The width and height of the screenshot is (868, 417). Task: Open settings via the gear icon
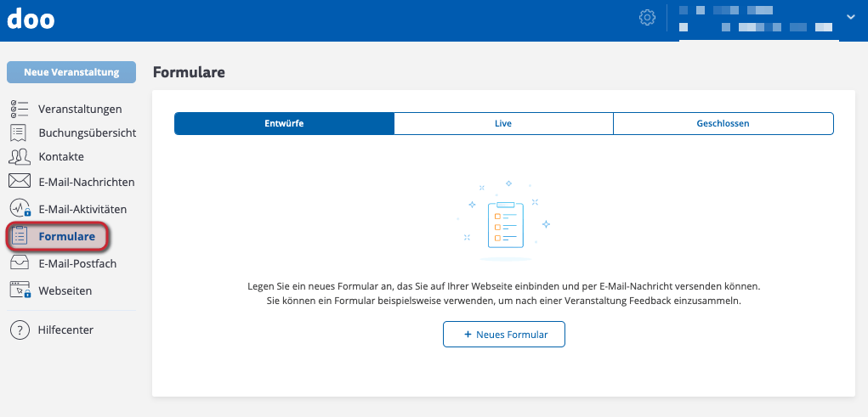(x=647, y=18)
